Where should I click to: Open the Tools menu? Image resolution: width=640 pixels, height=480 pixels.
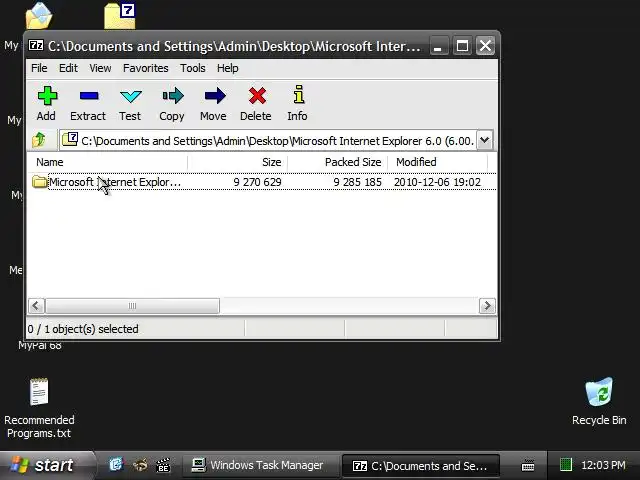193,68
